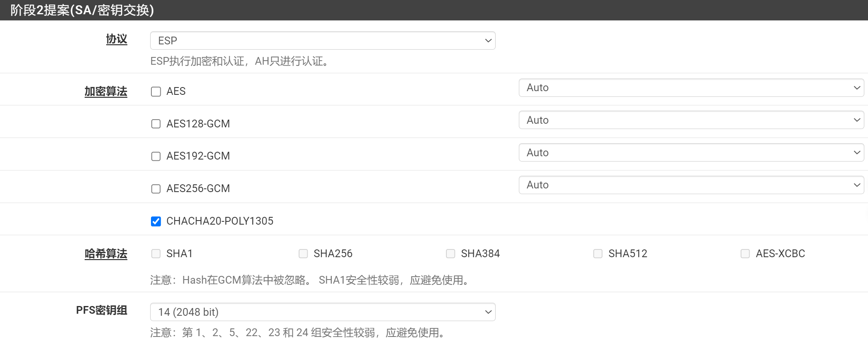Check the SHA256 hash option

point(303,254)
